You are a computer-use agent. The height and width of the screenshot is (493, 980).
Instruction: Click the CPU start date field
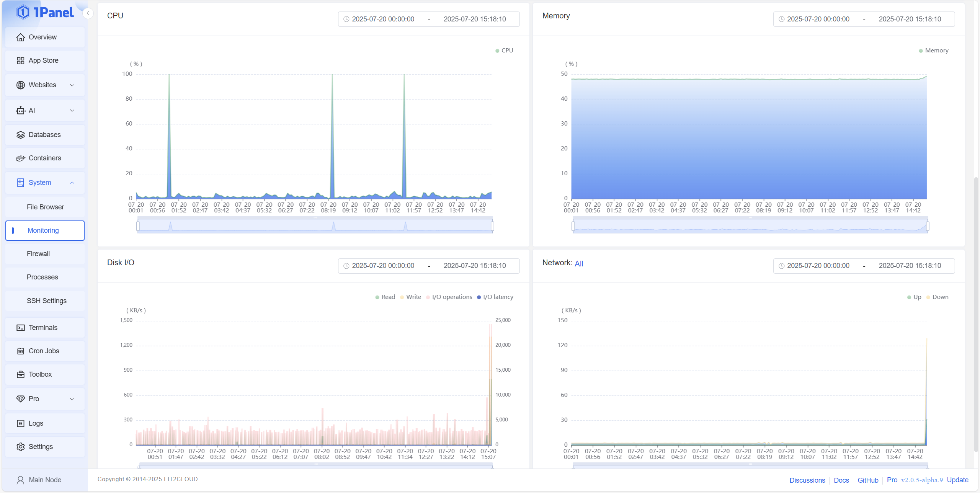(383, 19)
